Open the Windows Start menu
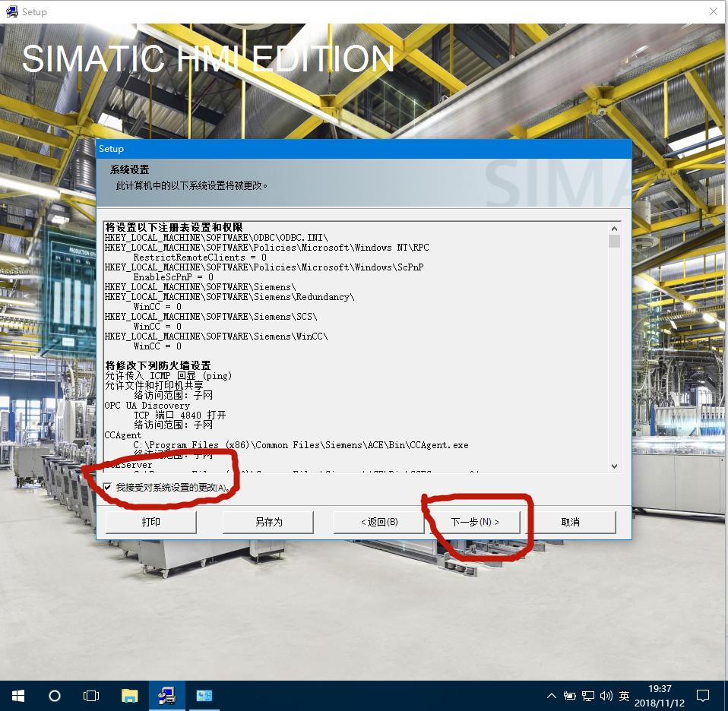Screen dimensions: 728x711 pos(17,694)
